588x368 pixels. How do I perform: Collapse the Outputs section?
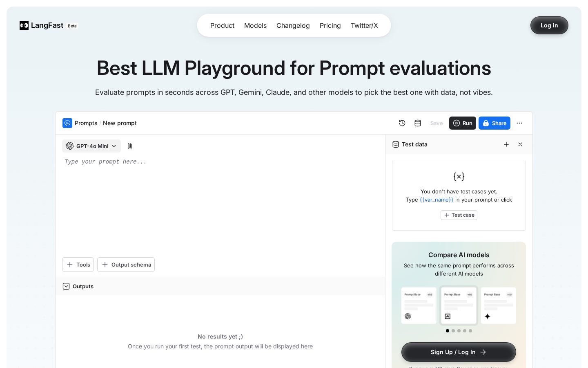tap(66, 286)
